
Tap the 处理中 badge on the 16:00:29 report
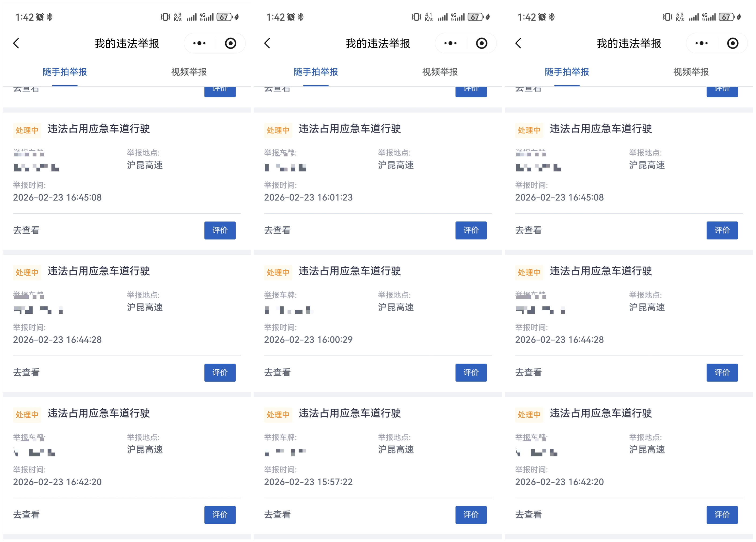[x=278, y=272]
